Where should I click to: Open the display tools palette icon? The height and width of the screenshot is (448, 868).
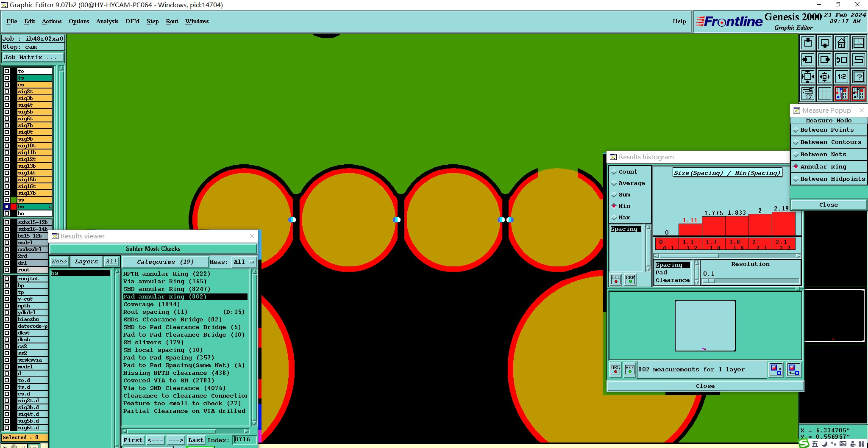808,94
